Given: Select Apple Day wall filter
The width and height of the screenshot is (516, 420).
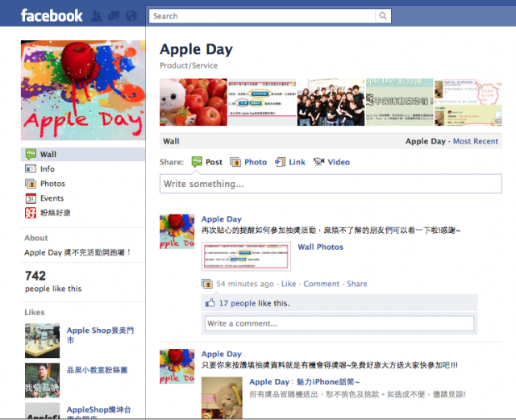Looking at the screenshot, I should 425,141.
